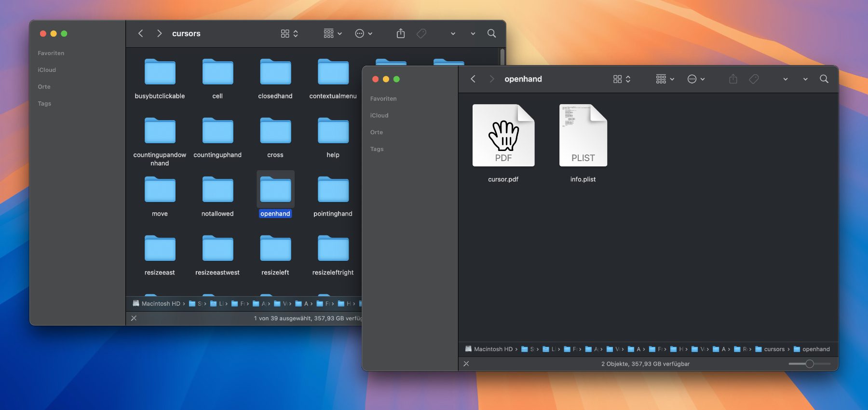Click the share icon in cursors window
This screenshot has height=410, width=868.
tap(400, 33)
